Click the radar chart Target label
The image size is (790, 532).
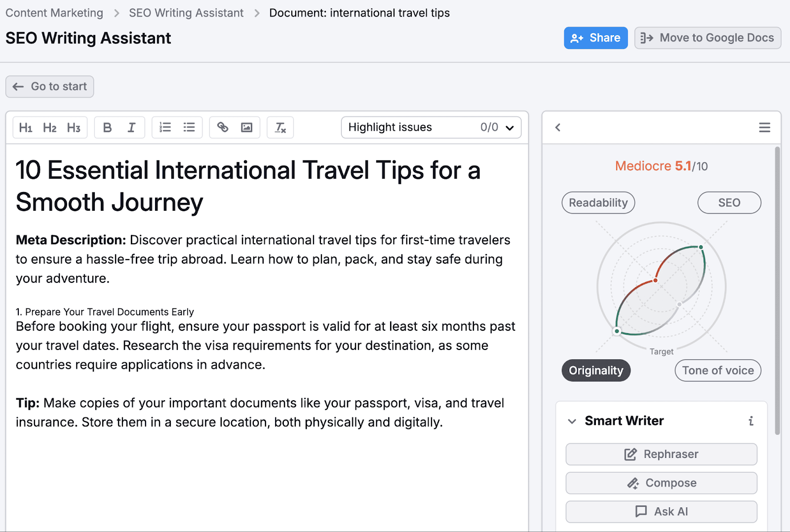click(x=661, y=351)
